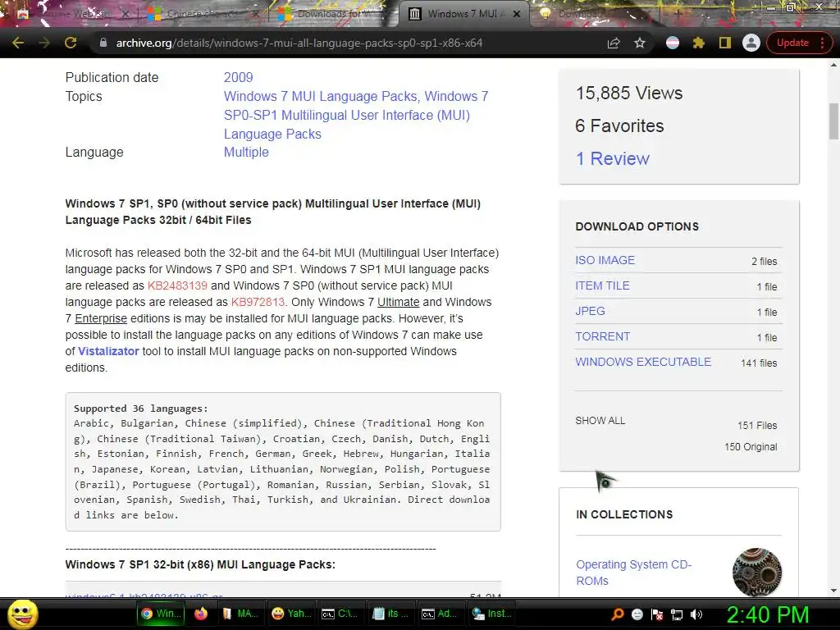Click the scrollbar up arrow
840x630 pixels.
[x=833, y=65]
